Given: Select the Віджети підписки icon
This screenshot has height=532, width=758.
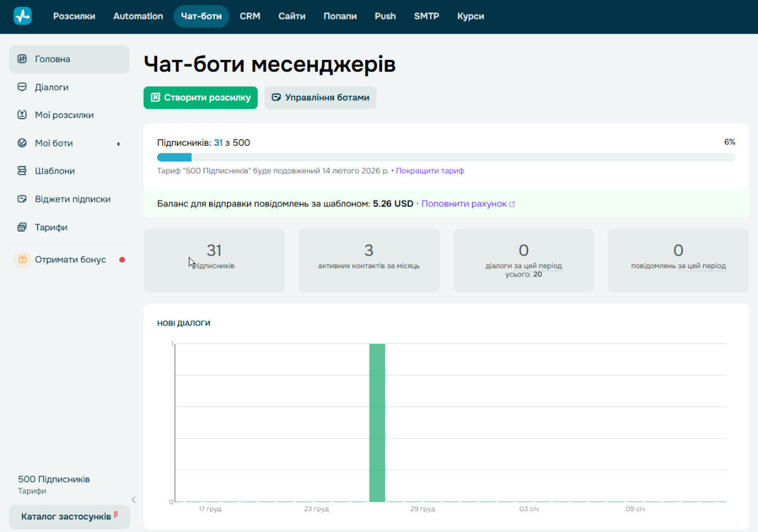Looking at the screenshot, I should coord(21,199).
